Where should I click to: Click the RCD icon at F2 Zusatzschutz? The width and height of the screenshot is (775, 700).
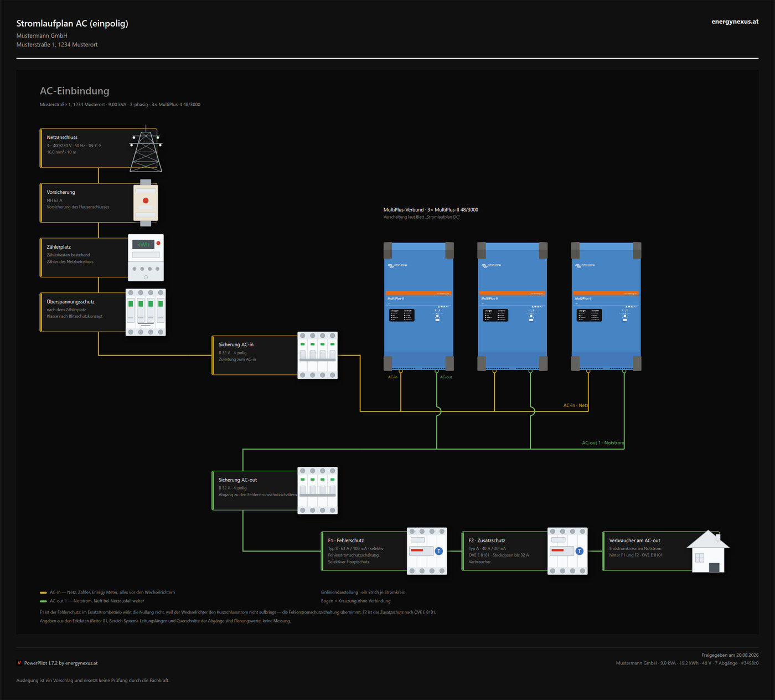point(567,551)
